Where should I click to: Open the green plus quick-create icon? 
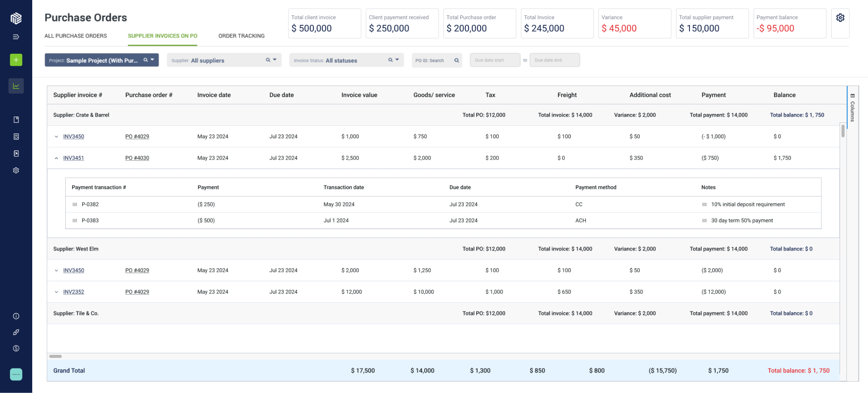pos(16,60)
